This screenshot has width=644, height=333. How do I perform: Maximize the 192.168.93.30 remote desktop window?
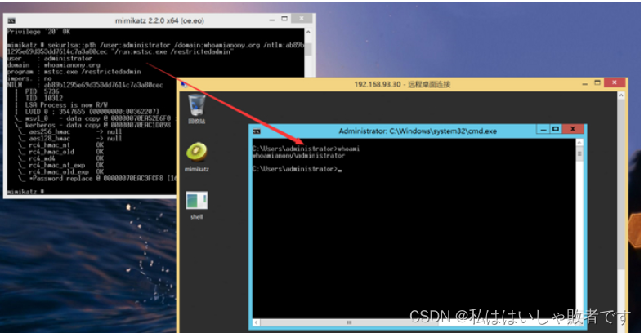point(597,82)
